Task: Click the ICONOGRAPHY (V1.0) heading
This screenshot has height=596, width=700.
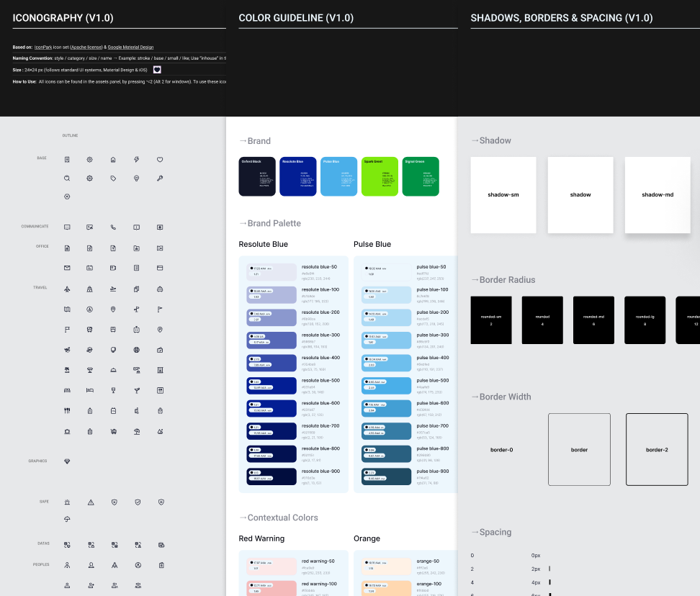Action: (x=63, y=18)
